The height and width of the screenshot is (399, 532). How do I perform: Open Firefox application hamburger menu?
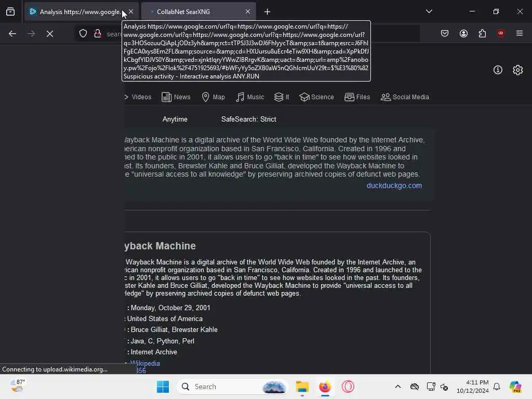[x=520, y=33]
